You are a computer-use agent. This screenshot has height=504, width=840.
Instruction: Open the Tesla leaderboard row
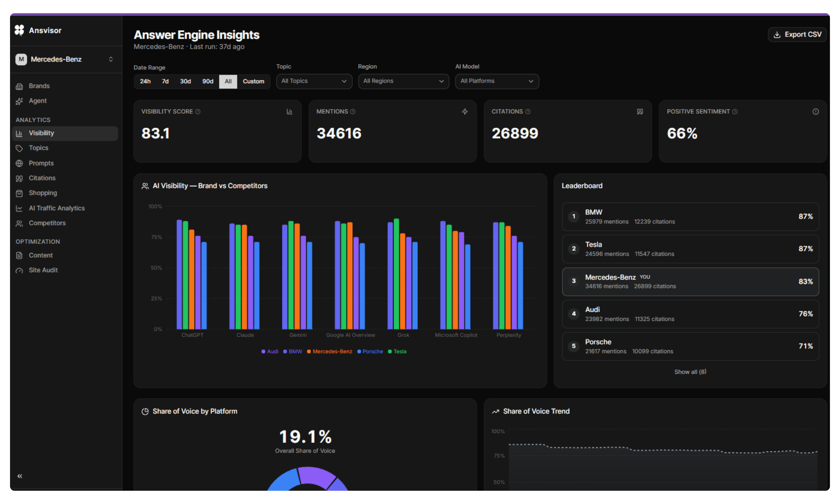pyautogui.click(x=690, y=249)
